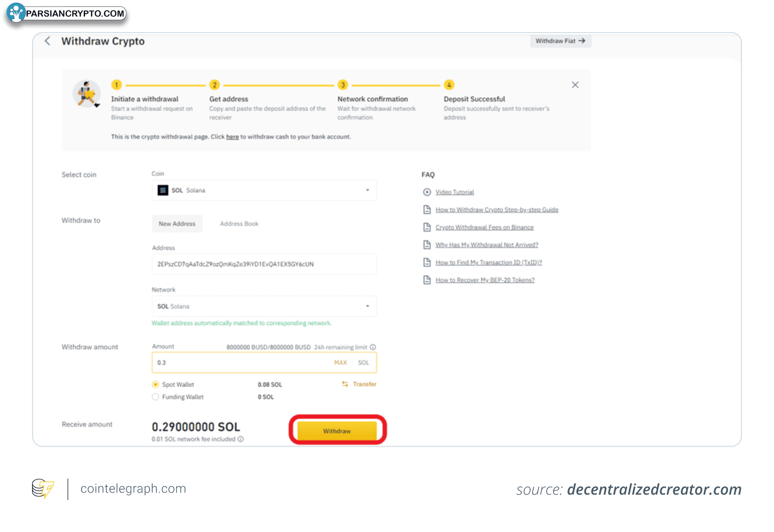The image size is (774, 532).
Task: Click document icon beside Crypto Withdrawal Fees
Action: 427,227
